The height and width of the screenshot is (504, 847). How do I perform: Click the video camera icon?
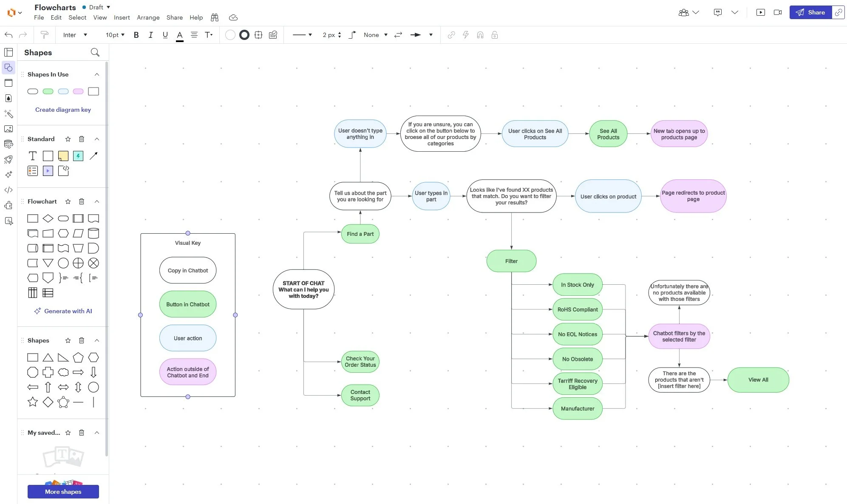coord(777,12)
